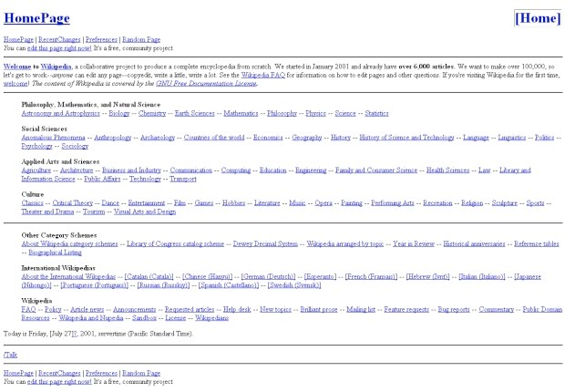Open the Computing link
The image size is (565, 392).
click(x=236, y=170)
